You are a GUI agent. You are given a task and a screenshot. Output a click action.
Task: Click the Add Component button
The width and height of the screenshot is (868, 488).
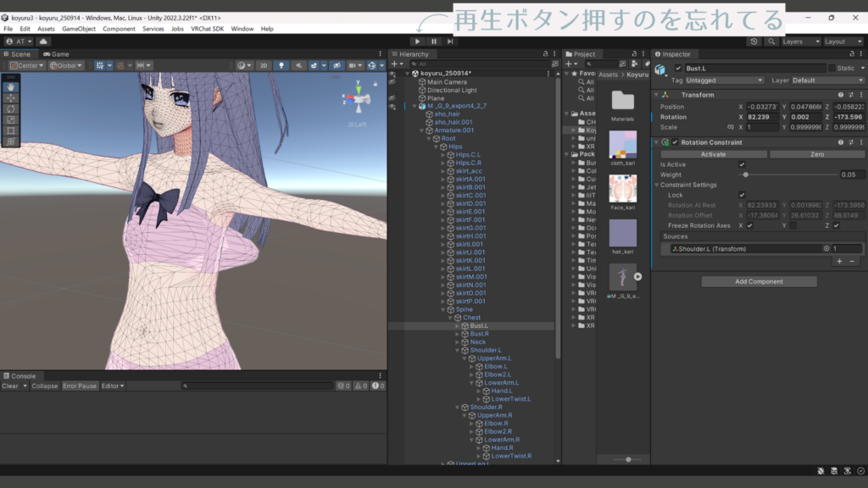[759, 281]
